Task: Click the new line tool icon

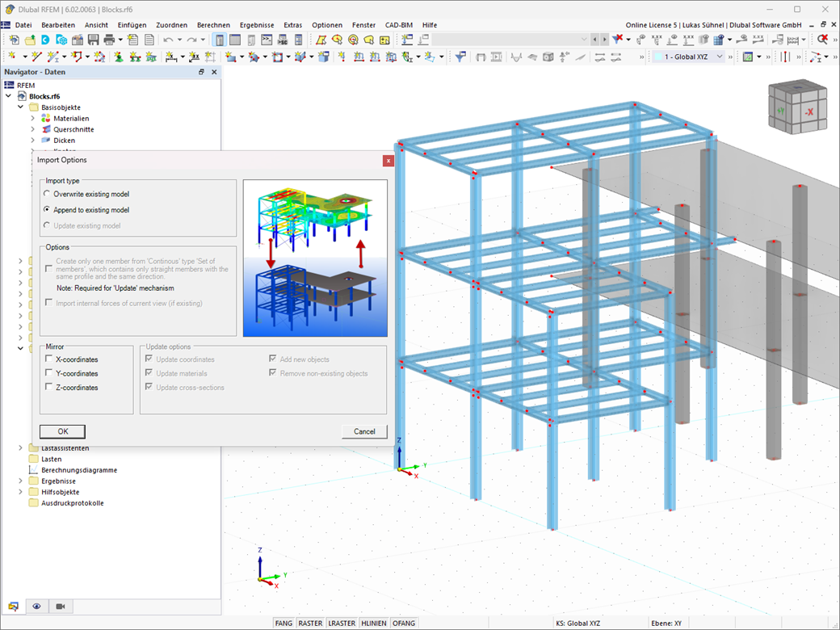Action: pos(36,57)
